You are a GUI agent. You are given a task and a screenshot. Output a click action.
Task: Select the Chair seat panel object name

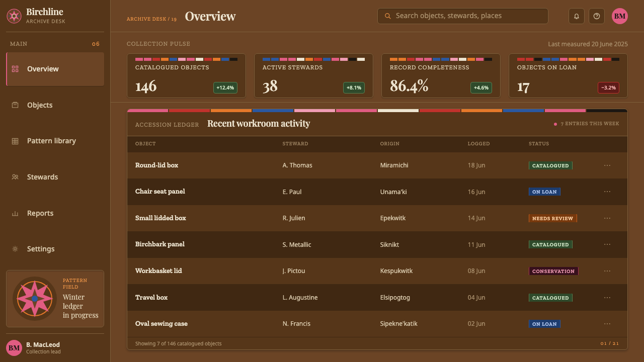(x=160, y=192)
